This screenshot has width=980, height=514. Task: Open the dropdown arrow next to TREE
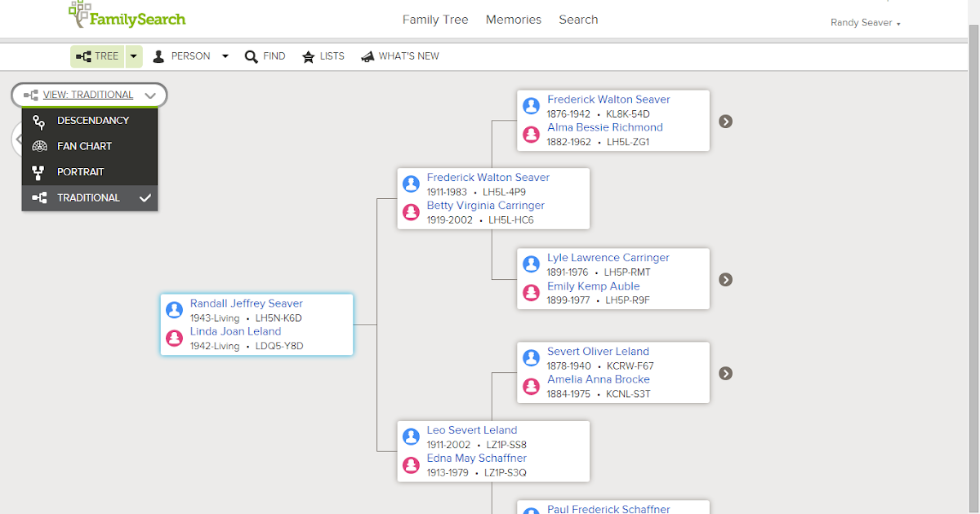(132, 56)
